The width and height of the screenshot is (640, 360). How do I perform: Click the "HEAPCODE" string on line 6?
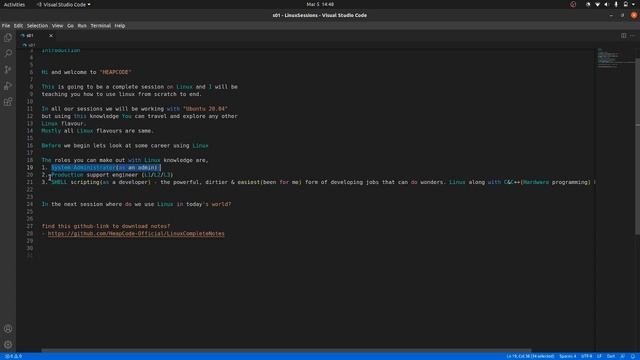pos(115,72)
